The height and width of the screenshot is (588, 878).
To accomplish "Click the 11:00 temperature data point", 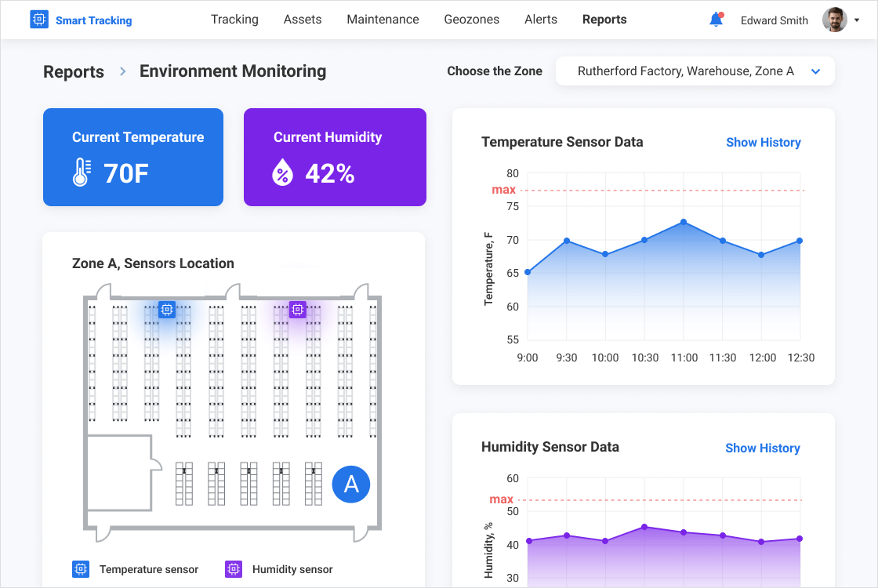I will pyautogui.click(x=684, y=222).
